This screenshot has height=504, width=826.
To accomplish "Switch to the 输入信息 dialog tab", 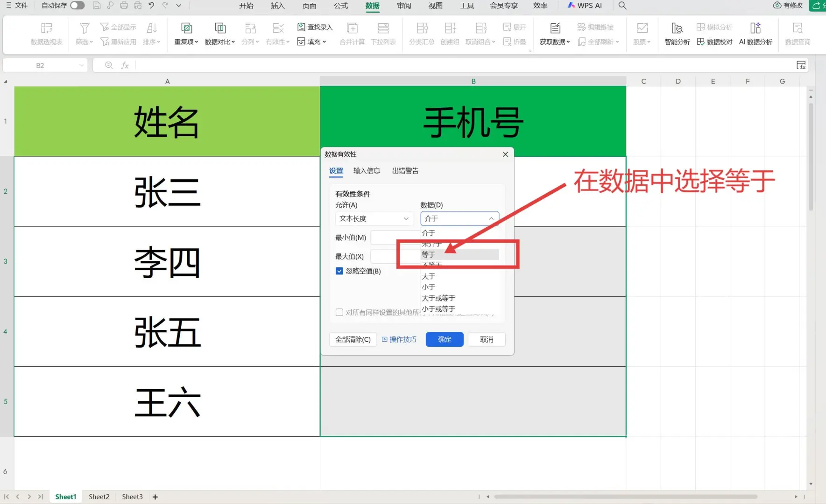I will (x=367, y=171).
